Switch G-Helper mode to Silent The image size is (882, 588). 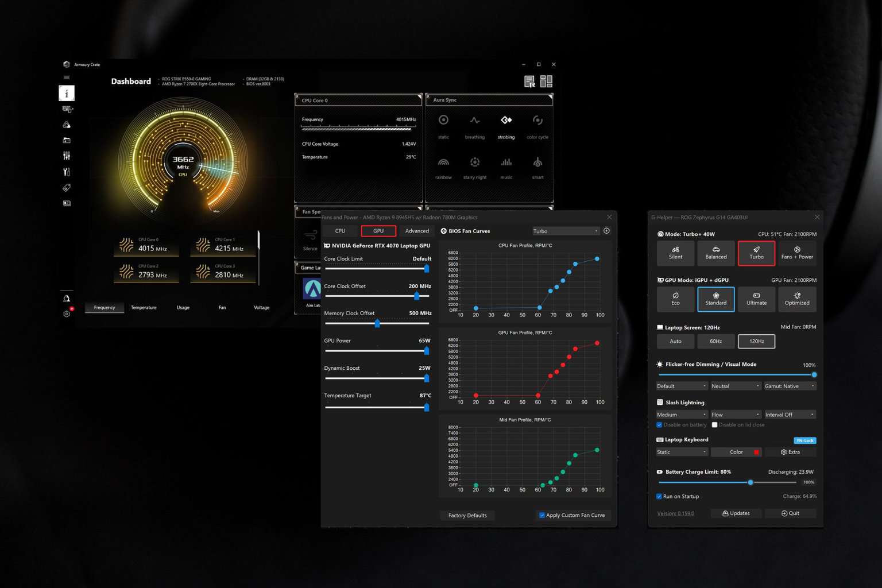(x=675, y=253)
